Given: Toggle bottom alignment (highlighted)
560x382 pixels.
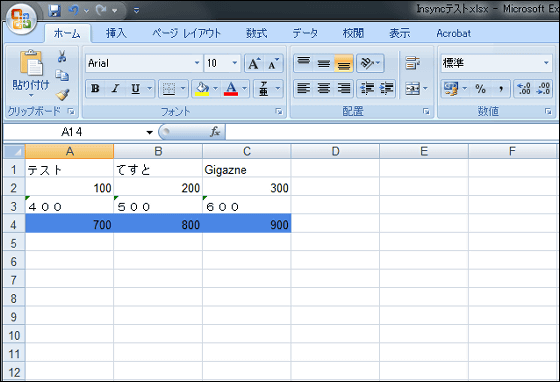Looking at the screenshot, I should tap(344, 64).
